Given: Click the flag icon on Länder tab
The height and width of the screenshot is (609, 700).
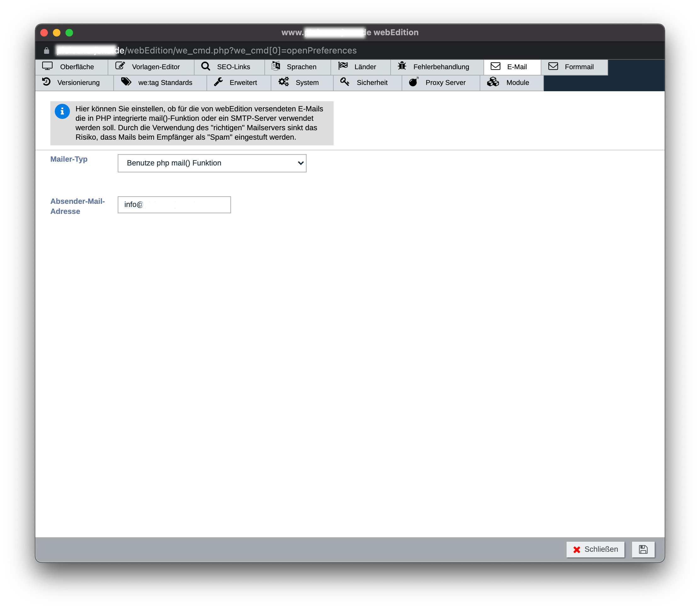Looking at the screenshot, I should tap(343, 66).
